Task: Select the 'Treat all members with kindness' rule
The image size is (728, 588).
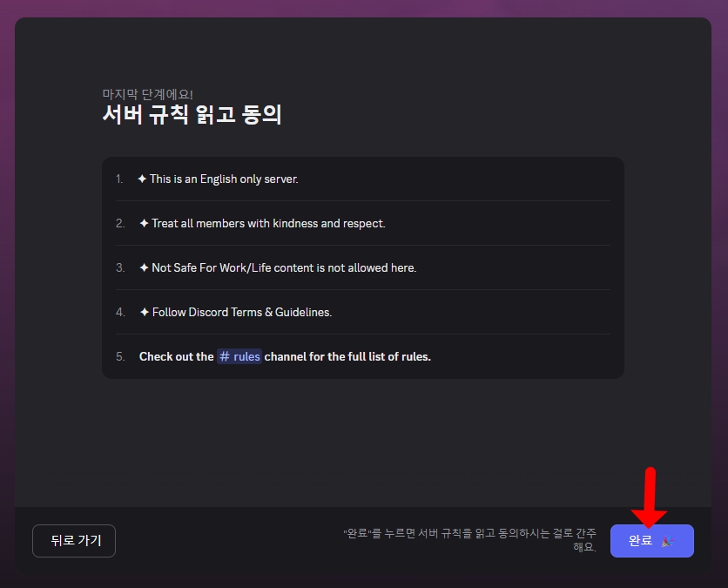Action: tap(268, 223)
